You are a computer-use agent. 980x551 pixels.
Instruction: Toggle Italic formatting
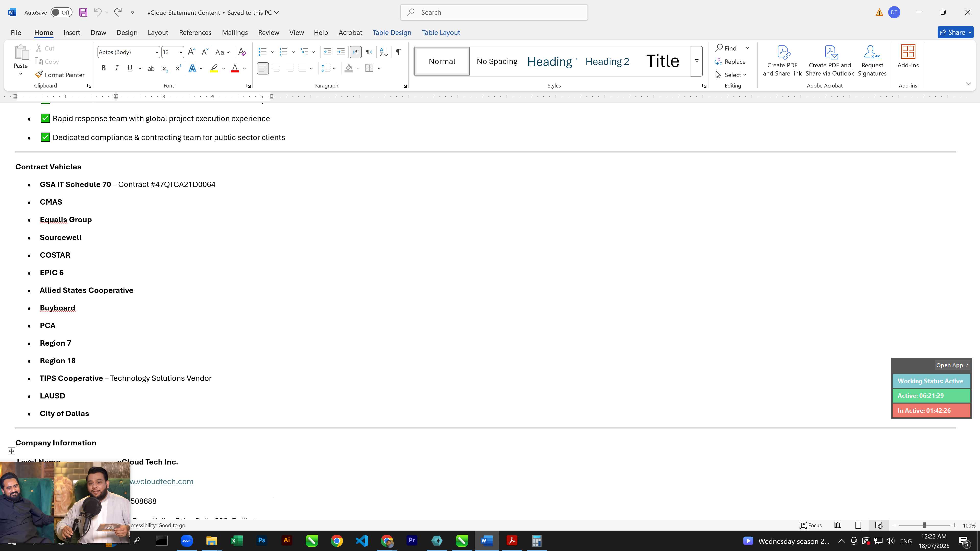tap(117, 68)
